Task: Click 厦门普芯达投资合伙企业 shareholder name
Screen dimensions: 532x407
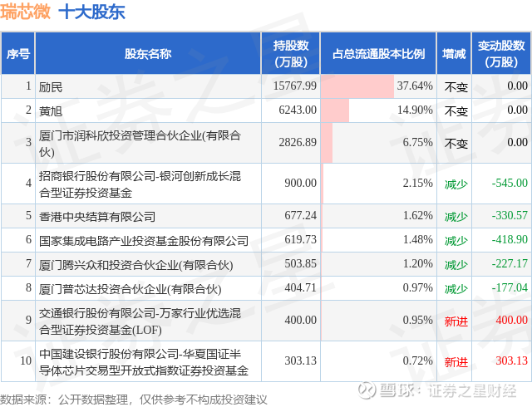Action: (130, 288)
